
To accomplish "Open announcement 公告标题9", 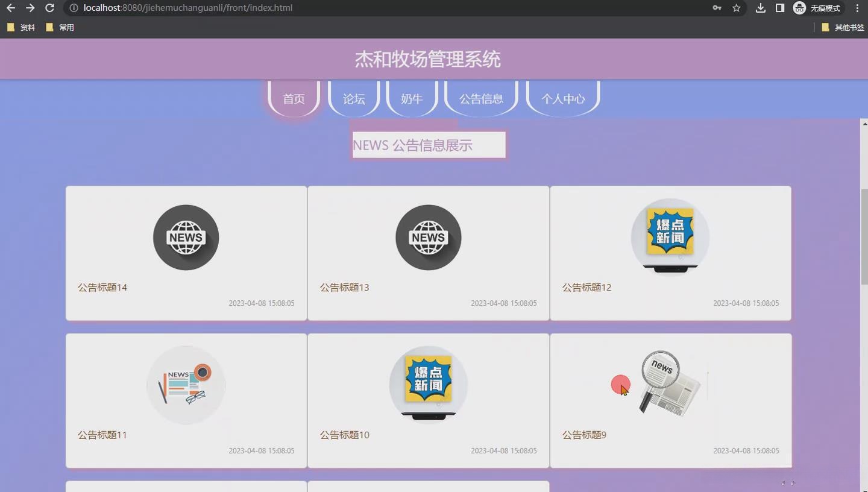I will point(583,435).
